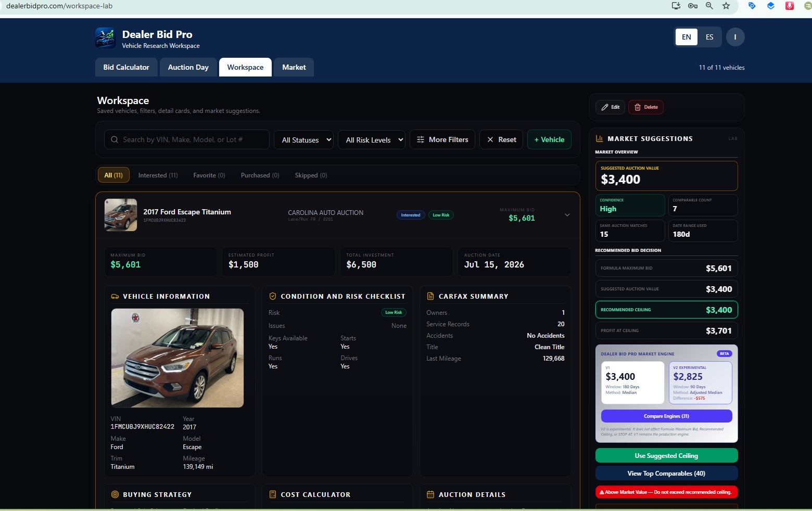812x511 pixels.
Task: Click the Market Suggestions bar chart icon
Action: pyautogui.click(x=599, y=138)
